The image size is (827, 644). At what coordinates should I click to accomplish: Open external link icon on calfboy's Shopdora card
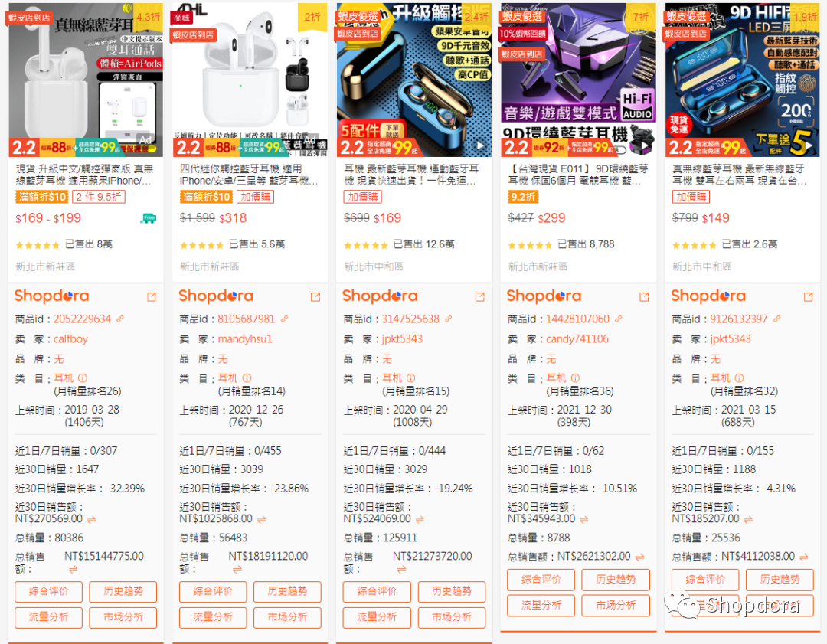tap(152, 297)
